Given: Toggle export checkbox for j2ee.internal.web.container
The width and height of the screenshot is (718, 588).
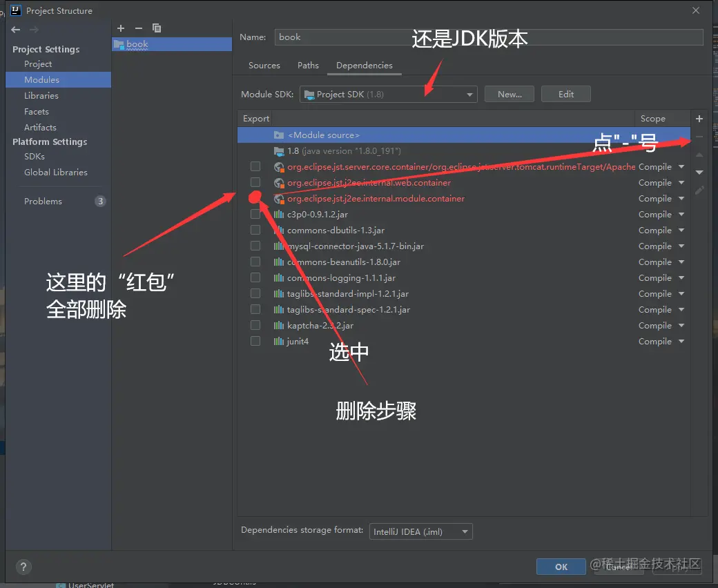Looking at the screenshot, I should click(x=255, y=182).
